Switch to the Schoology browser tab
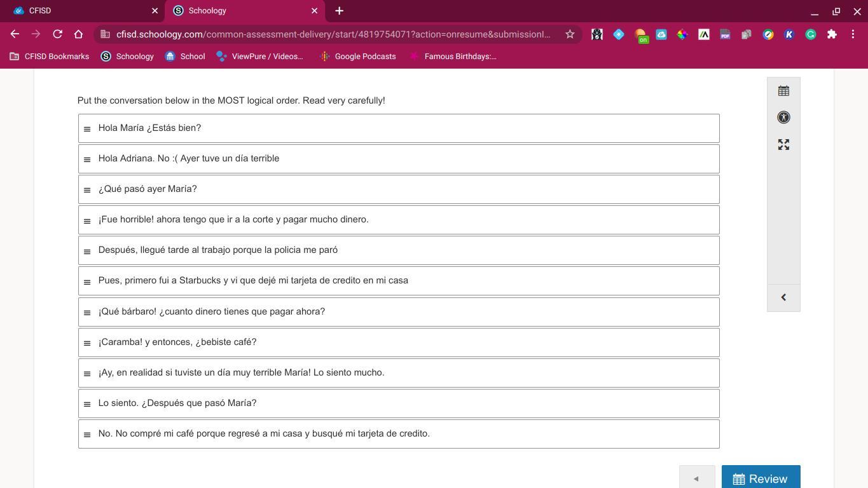This screenshot has height=488, width=868. tap(245, 11)
